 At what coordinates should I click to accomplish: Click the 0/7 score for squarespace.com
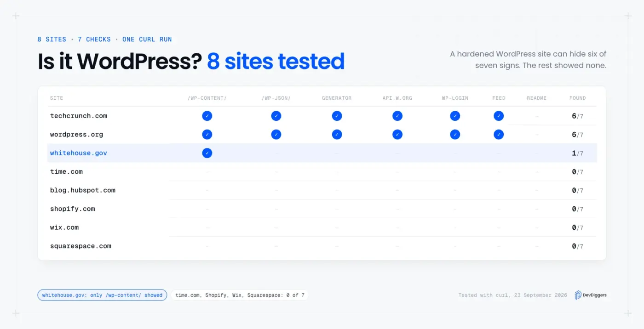578,246
